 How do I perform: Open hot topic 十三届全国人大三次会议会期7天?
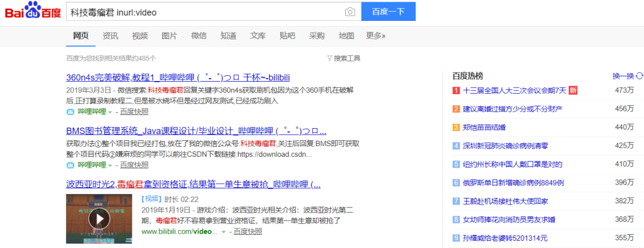click(x=515, y=90)
